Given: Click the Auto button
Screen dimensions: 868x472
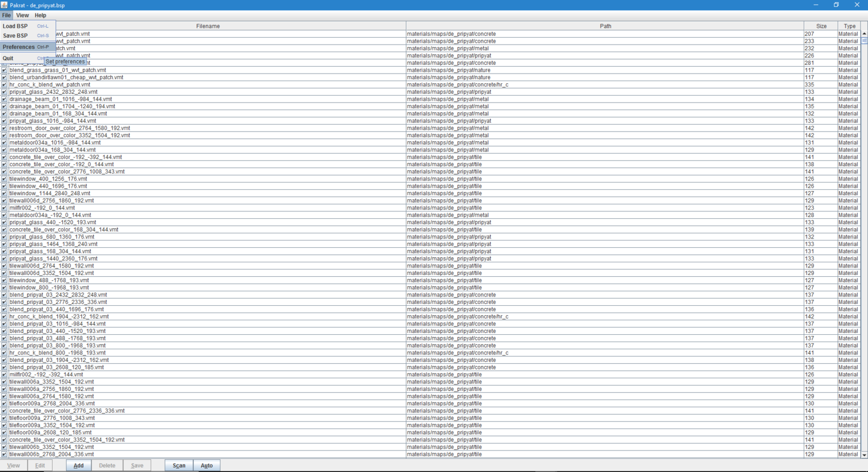Looking at the screenshot, I should click(207, 466).
